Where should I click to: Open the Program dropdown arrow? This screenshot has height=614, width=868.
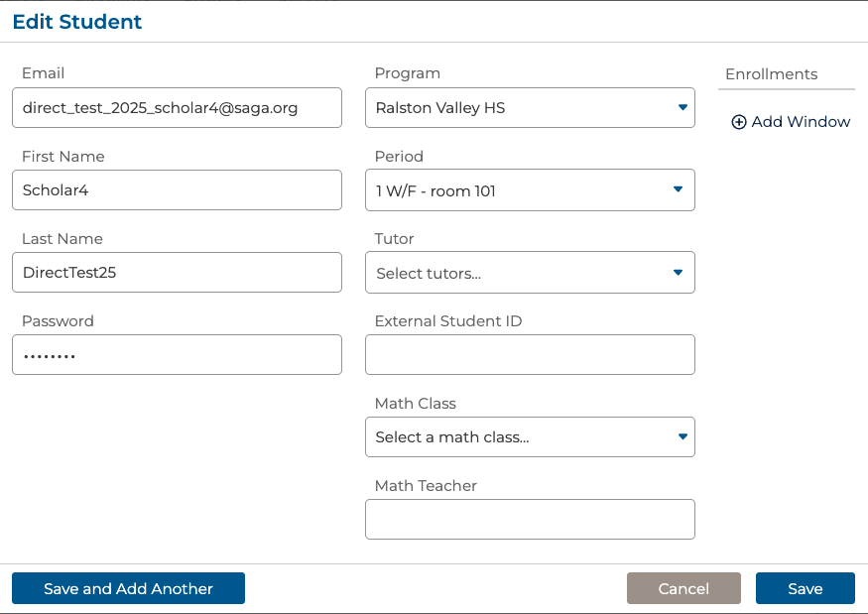click(682, 107)
